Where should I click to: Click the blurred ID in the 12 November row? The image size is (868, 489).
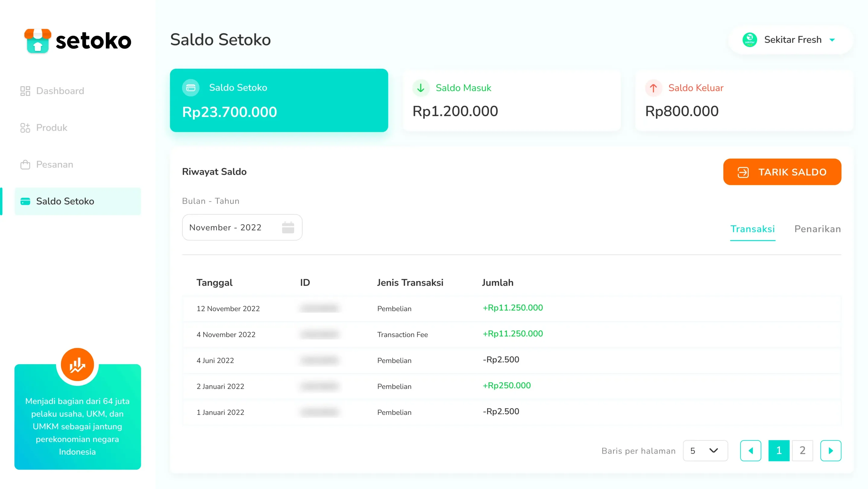(x=319, y=308)
